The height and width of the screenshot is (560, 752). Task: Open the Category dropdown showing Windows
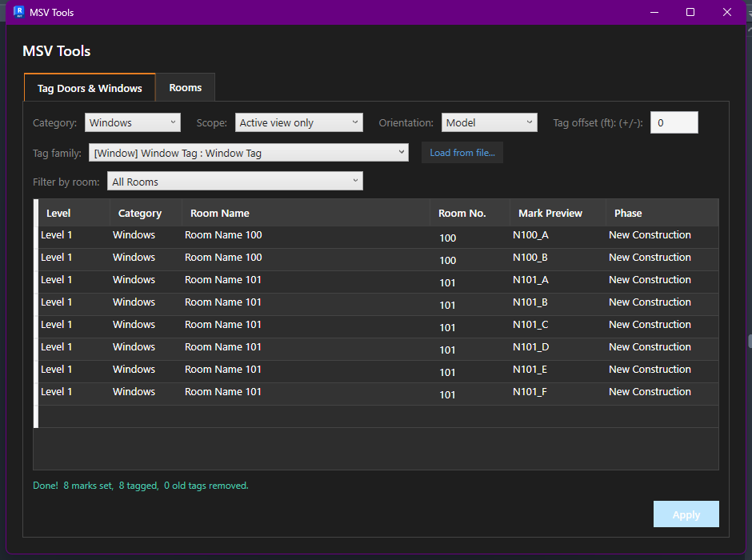pos(132,122)
